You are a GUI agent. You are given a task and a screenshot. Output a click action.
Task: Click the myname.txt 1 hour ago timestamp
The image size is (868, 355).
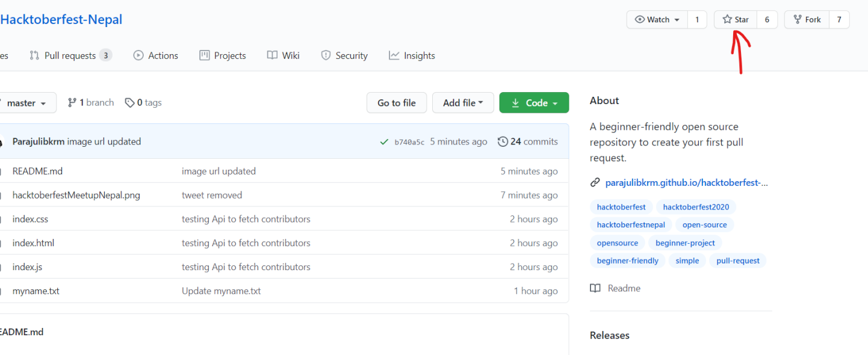click(x=536, y=291)
